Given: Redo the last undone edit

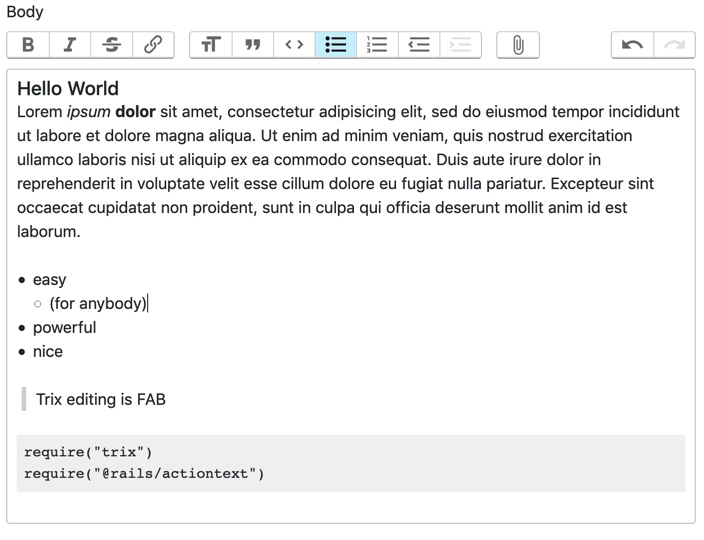Looking at the screenshot, I should (674, 45).
